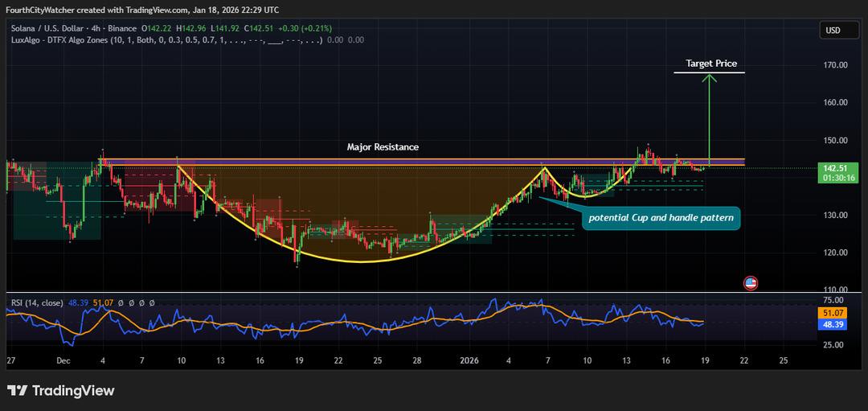Click the TradingView logo at bottom left
This screenshot has width=868, height=411.
tap(61, 391)
